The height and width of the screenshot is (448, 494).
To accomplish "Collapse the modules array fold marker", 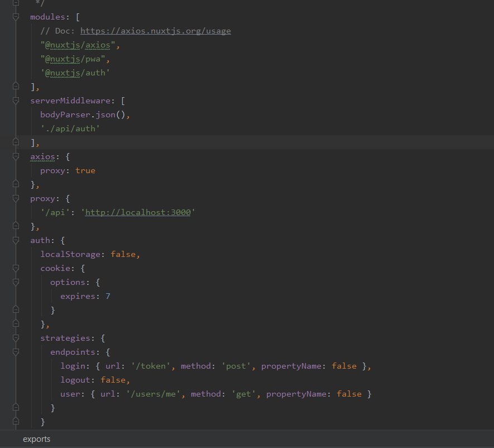I will point(16,17).
